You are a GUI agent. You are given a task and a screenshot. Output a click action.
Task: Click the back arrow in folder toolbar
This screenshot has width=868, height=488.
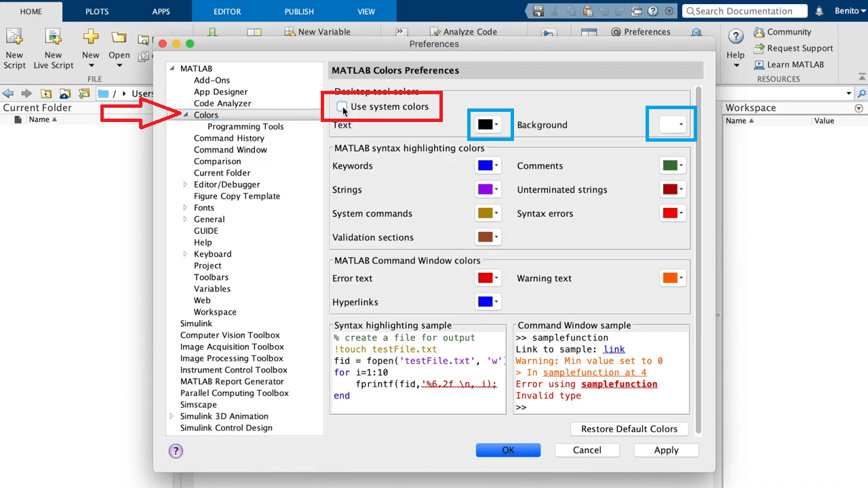(x=8, y=94)
